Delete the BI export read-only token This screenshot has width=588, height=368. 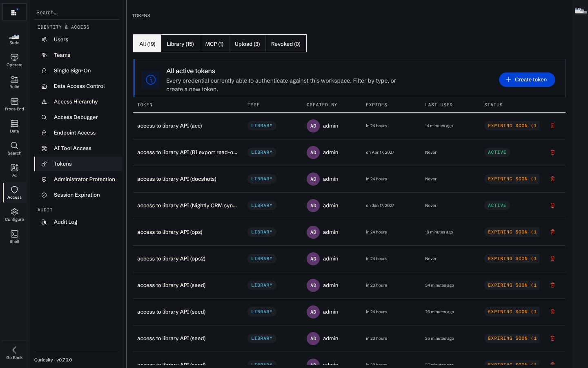[x=552, y=153]
